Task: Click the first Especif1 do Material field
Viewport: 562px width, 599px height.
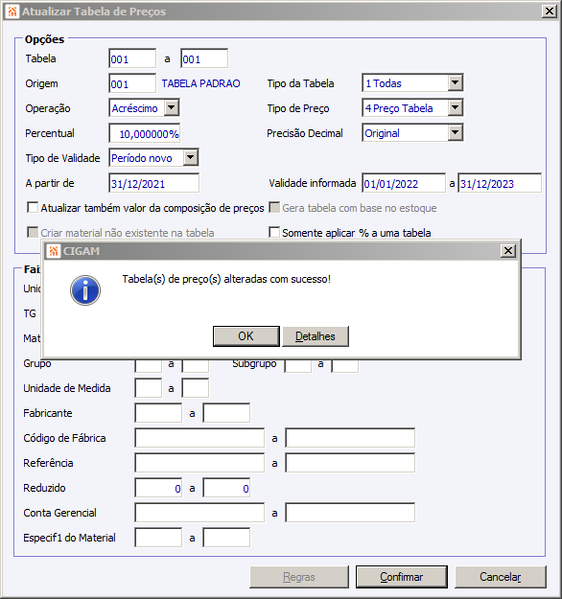Action: point(158,538)
